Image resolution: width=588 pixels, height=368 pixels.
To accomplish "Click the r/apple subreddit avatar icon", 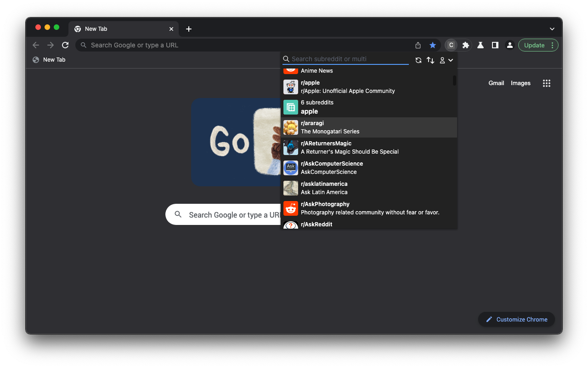I will click(291, 87).
